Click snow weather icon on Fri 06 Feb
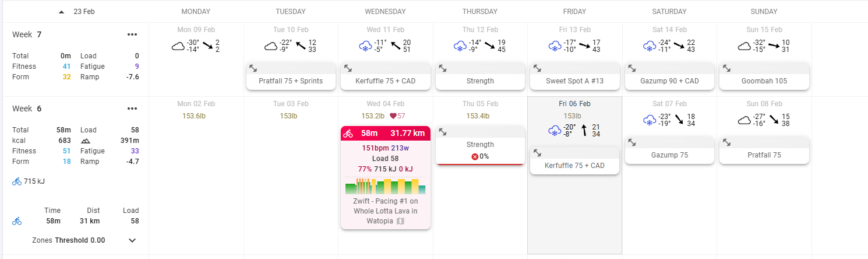The image size is (868, 259). click(x=555, y=129)
